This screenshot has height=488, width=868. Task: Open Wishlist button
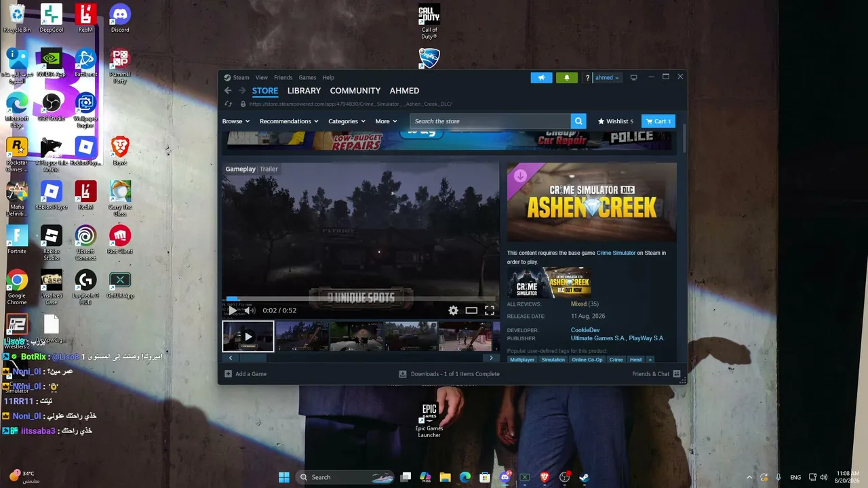616,121
